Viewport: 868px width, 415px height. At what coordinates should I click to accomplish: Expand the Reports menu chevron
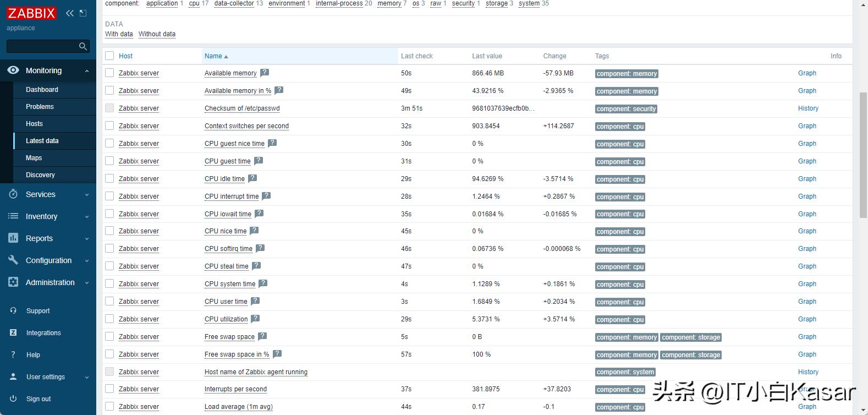(87, 239)
